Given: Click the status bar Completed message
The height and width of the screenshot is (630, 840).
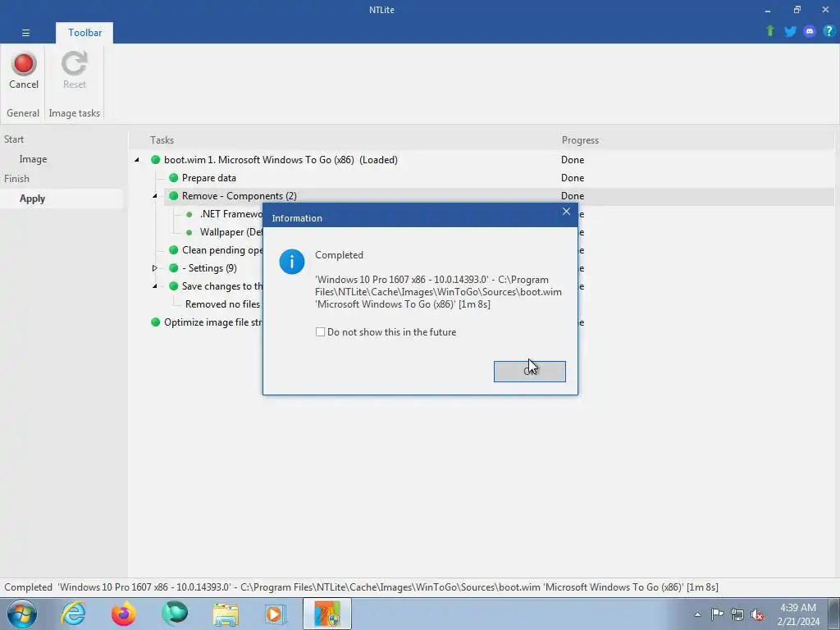Looking at the screenshot, I should (361, 587).
